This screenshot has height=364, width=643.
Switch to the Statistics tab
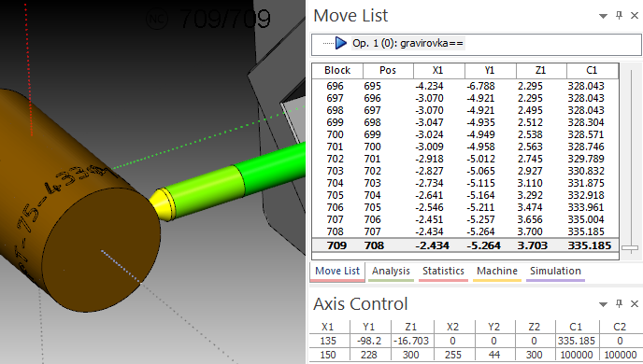click(443, 271)
